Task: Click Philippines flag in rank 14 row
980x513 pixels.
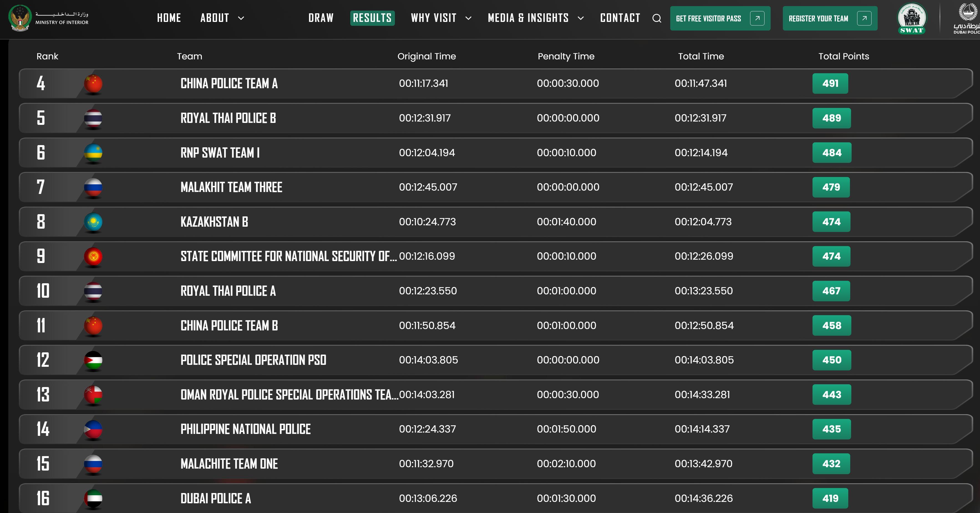Action: 93,429
